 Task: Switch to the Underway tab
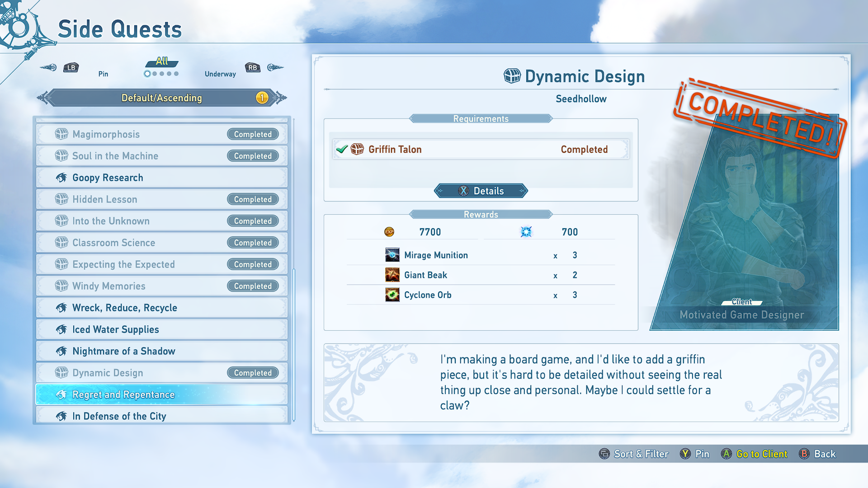tap(220, 74)
